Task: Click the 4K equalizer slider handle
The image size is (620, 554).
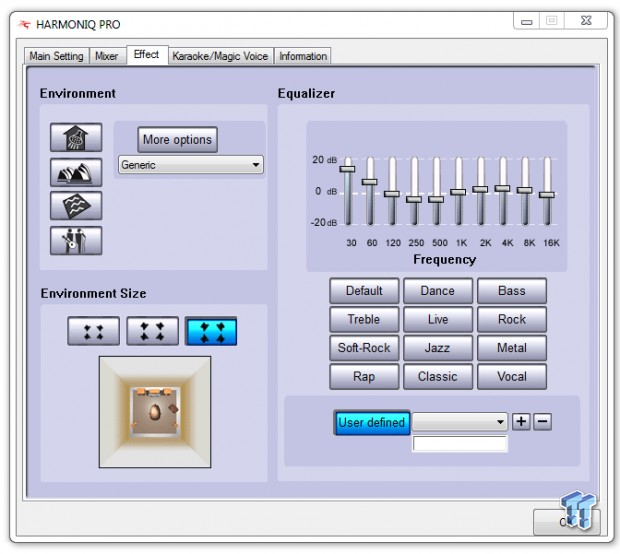Action: coord(503,188)
